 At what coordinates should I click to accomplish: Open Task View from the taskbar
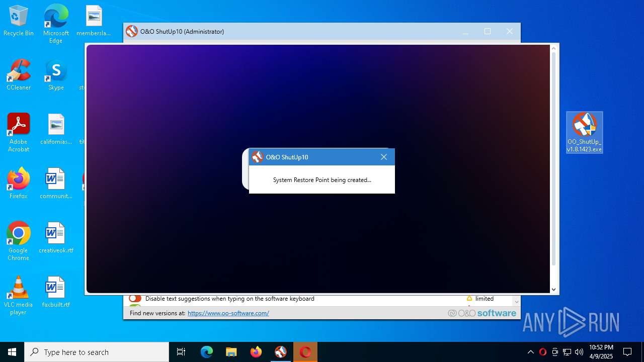point(181,352)
